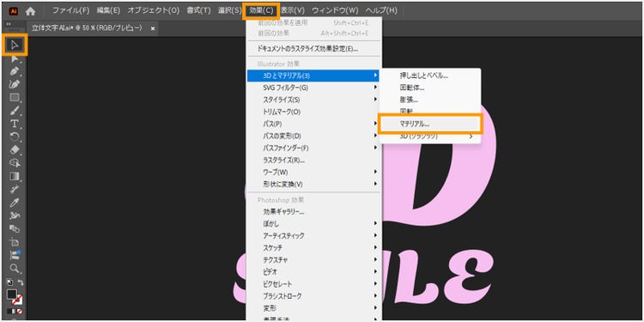Select the Zoom magnifier tool
This screenshot has width=644, height=322.
[x=15, y=269]
